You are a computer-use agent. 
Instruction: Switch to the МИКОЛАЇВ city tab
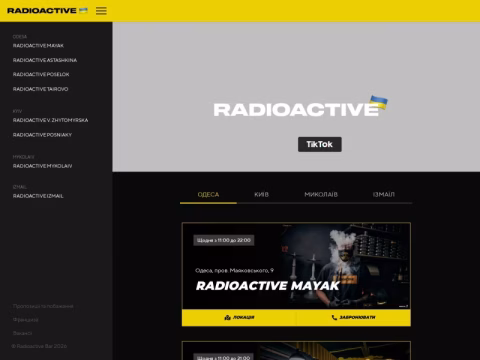coord(321,195)
